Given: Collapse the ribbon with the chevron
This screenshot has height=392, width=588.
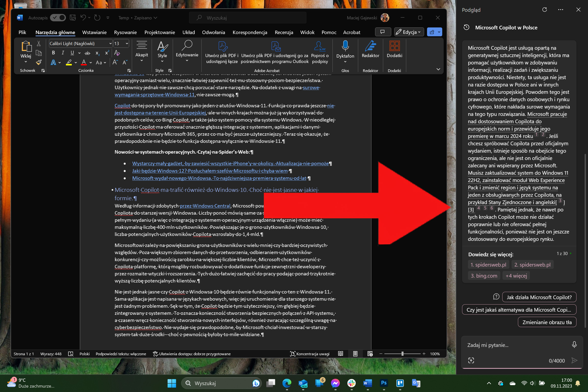Looking at the screenshot, I should (438, 69).
